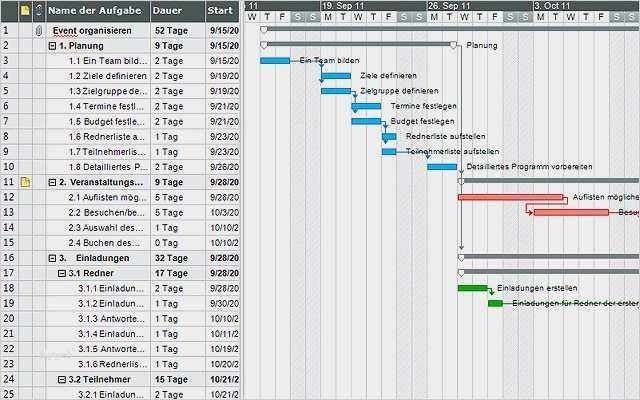Viewport: 640px width, 400px height.
Task: Click the 52 Tage duration cell
Action: [178, 31]
